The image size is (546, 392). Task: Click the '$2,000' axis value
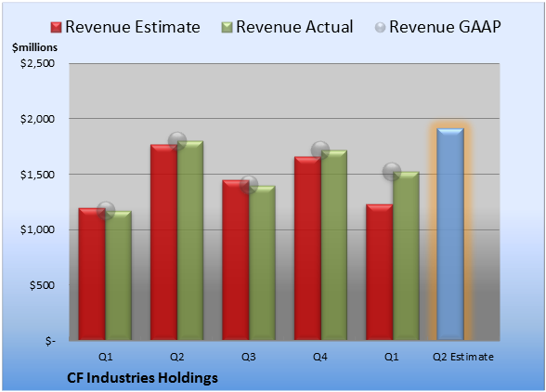37,119
